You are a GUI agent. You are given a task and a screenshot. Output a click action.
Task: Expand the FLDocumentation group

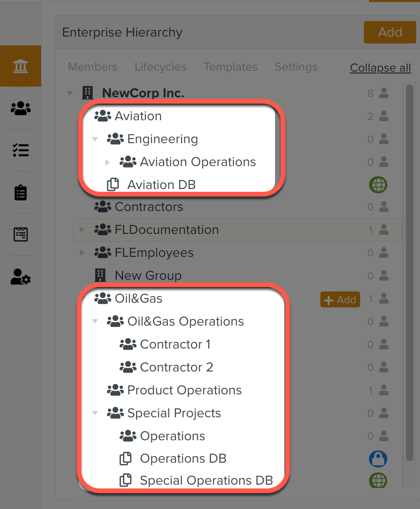82,230
